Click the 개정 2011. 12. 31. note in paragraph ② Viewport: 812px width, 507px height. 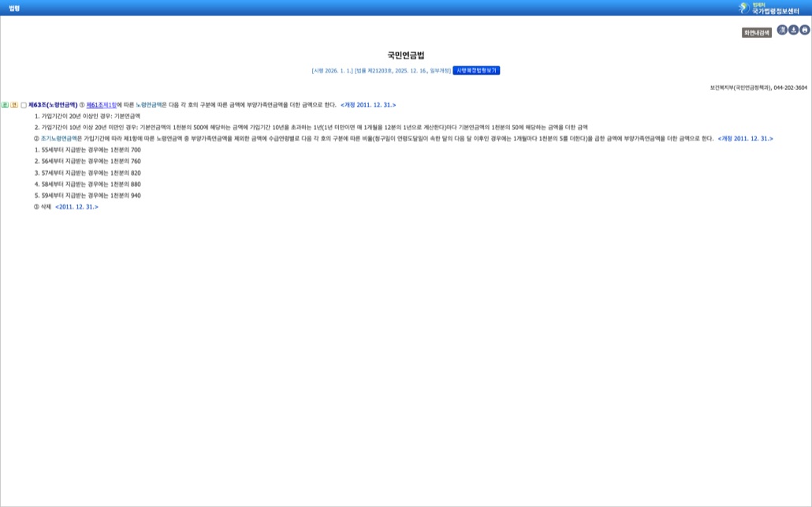[745, 139]
